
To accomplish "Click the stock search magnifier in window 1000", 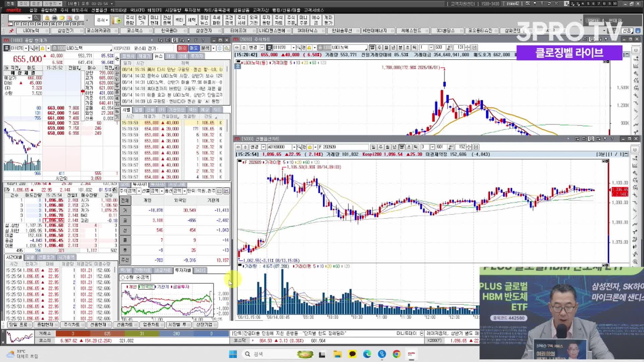I will (x=31, y=48).
